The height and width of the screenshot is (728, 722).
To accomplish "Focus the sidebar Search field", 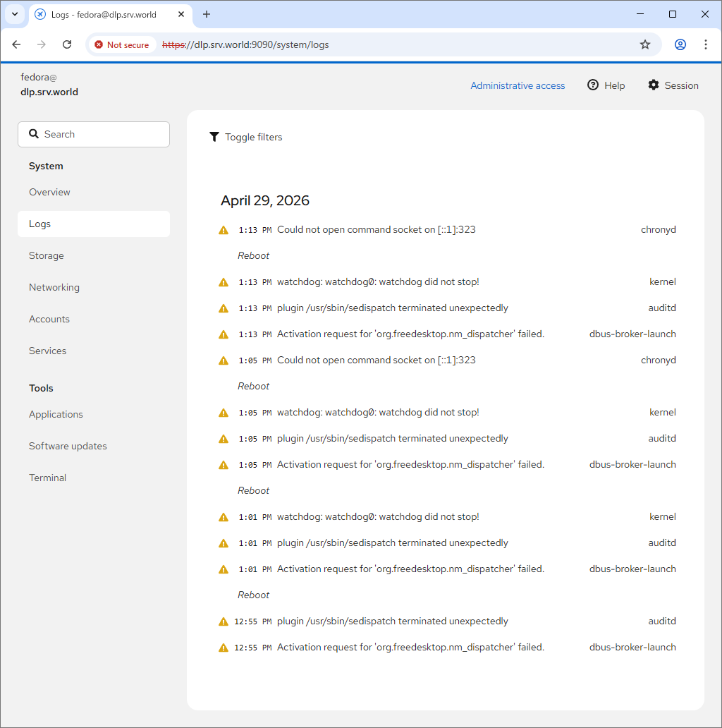I will [94, 134].
